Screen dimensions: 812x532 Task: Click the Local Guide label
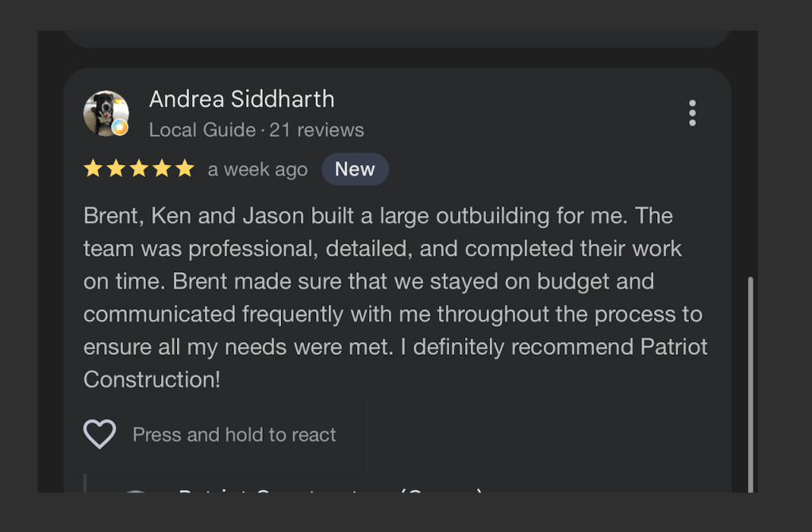tap(202, 130)
